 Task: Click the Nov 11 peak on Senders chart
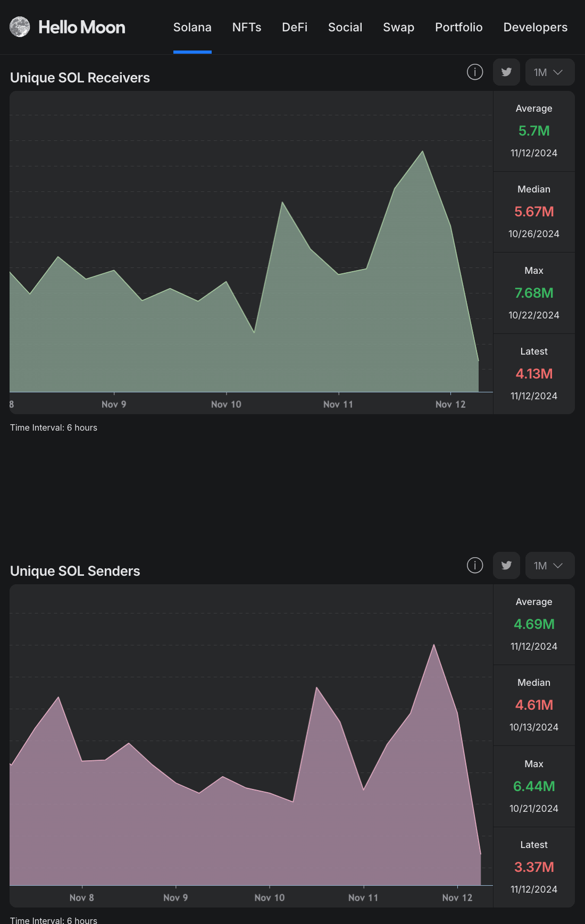(x=434, y=645)
